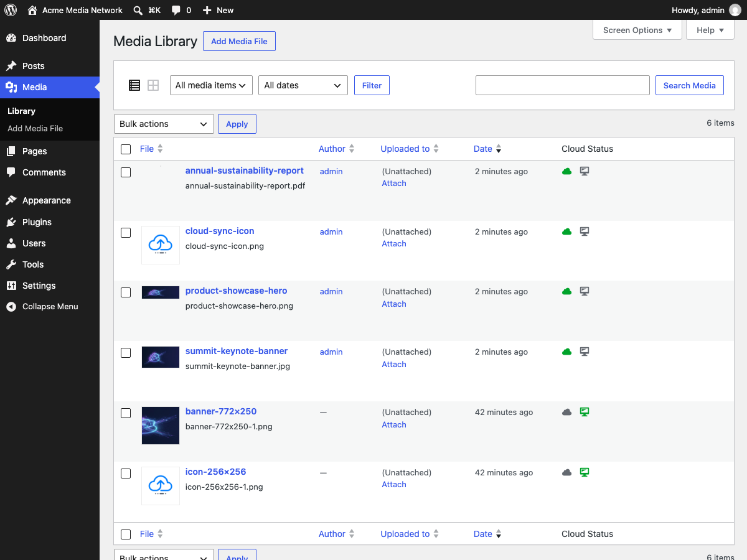
Task: Click into the Search Media text field
Action: 563,85
